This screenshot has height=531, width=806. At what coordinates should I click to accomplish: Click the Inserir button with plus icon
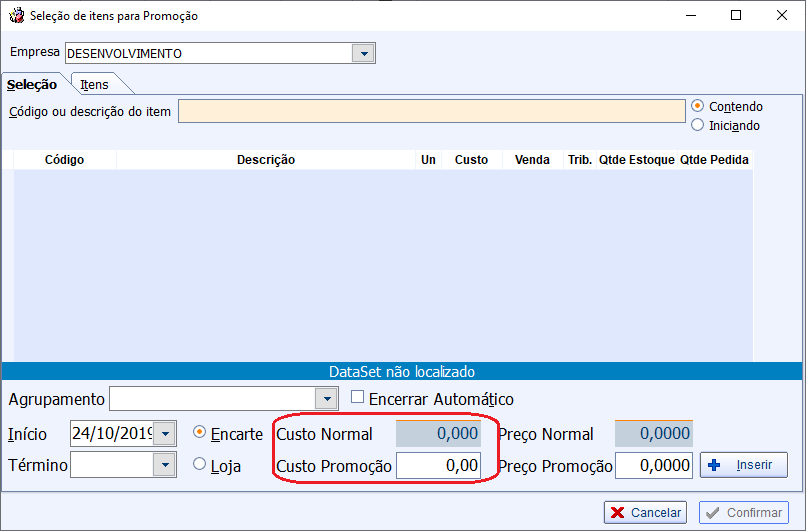(x=743, y=465)
